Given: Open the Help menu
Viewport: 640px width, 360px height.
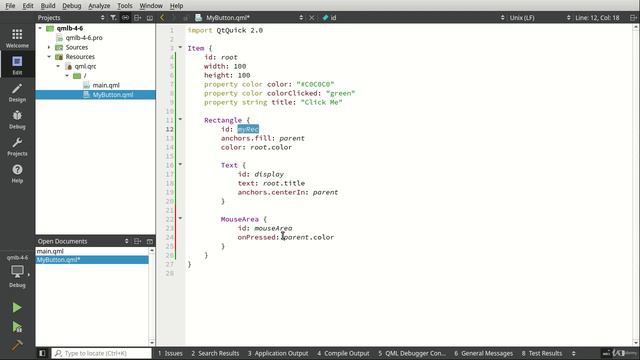Looking at the screenshot, I should [176, 6].
